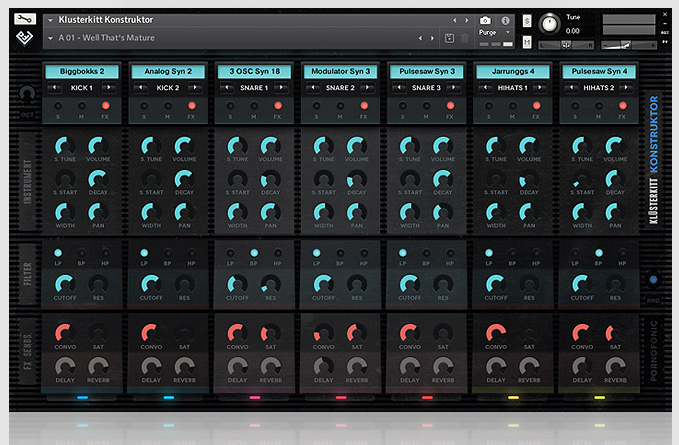Image resolution: width=679 pixels, height=445 pixels.
Task: Go to next instrument arrow beside Klusterkitt Konstruktor
Action: click(466, 20)
